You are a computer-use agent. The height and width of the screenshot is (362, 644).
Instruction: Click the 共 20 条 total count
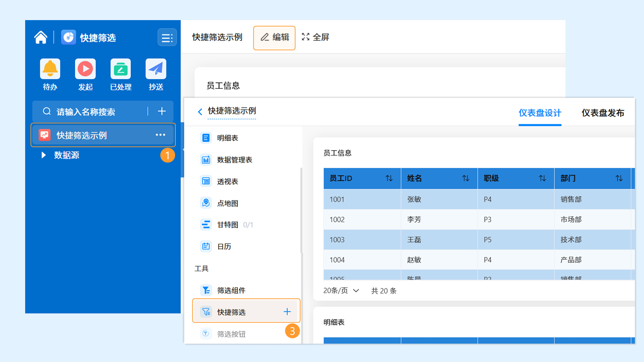(384, 291)
